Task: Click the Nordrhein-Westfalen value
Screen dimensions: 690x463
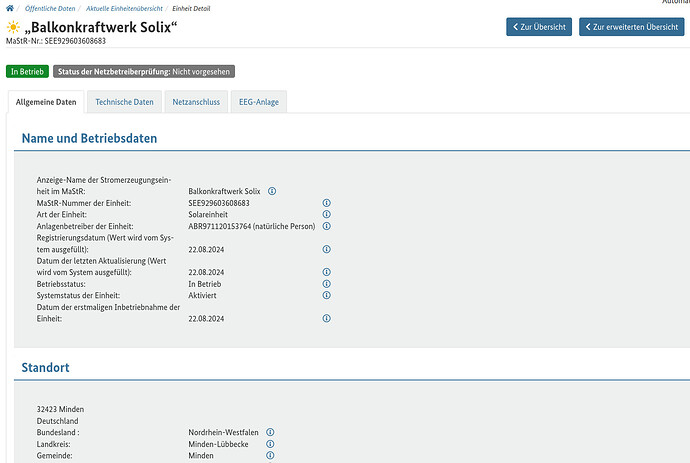Action: pos(224,432)
